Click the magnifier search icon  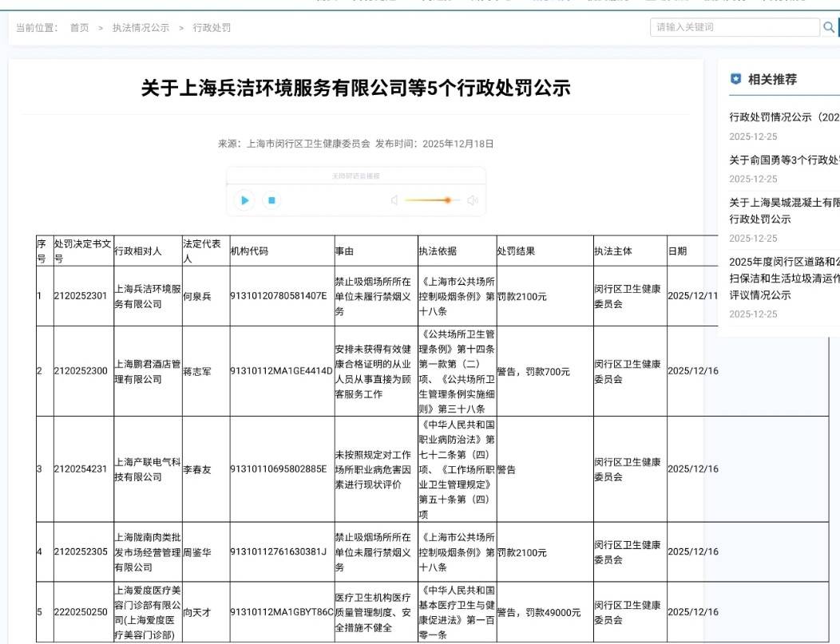(829, 28)
